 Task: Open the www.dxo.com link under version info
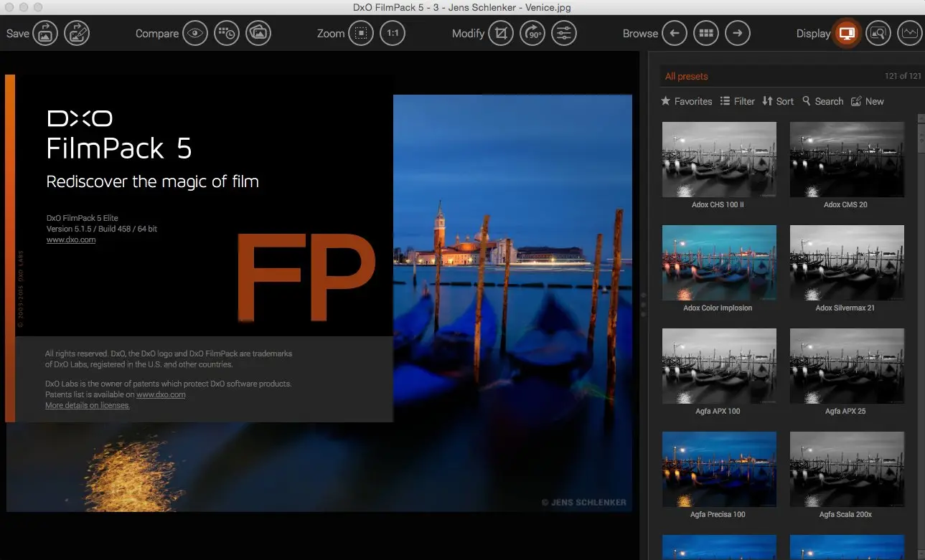click(71, 239)
